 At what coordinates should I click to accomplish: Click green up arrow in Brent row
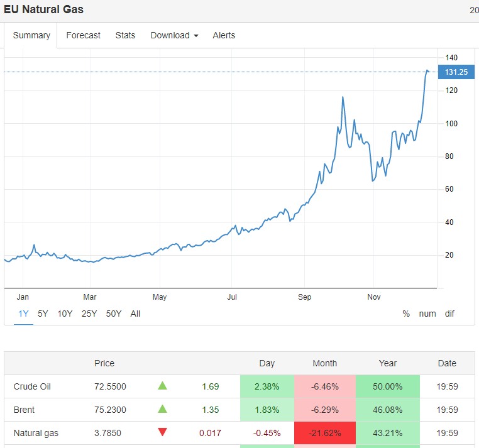[162, 409]
